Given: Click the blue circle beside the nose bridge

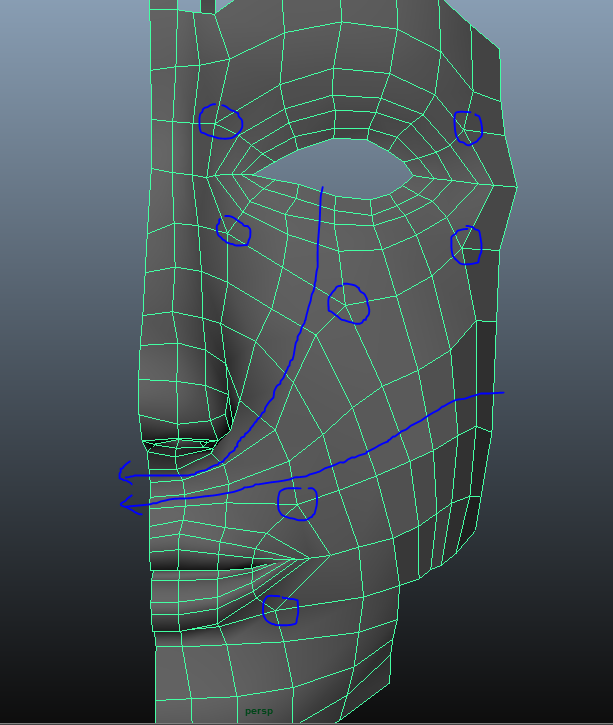Looking at the screenshot, I should tap(233, 230).
